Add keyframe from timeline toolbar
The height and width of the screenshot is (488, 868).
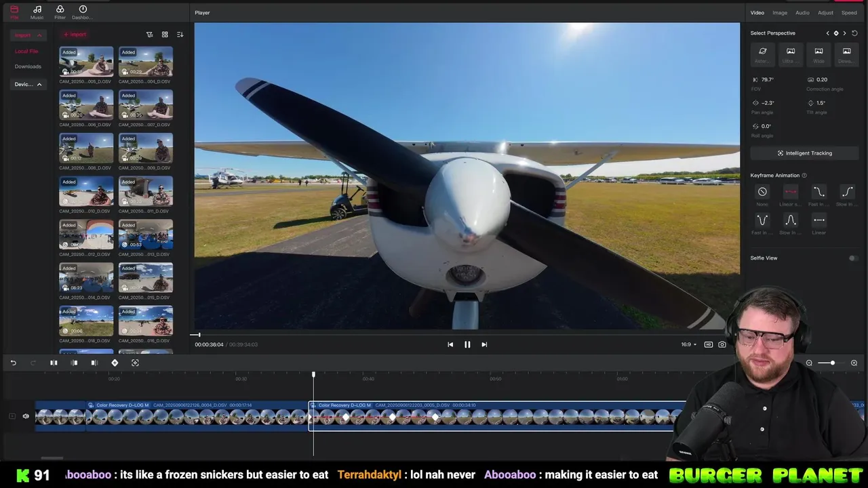coord(115,363)
